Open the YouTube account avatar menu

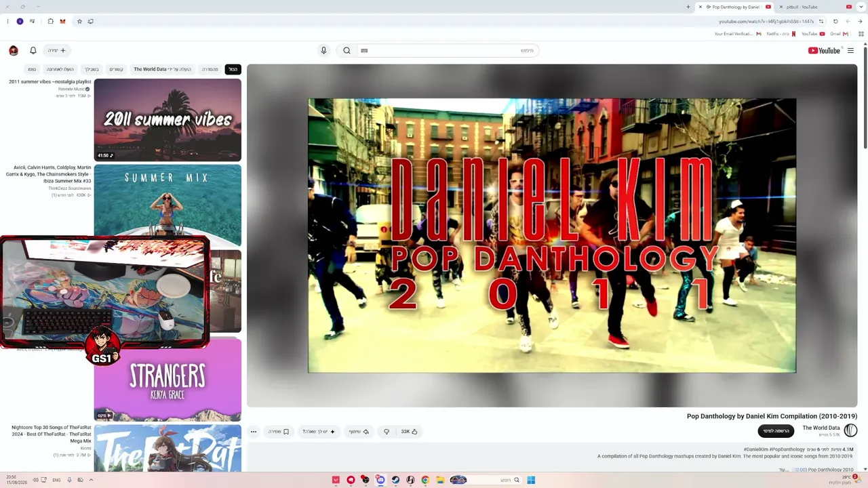click(14, 50)
